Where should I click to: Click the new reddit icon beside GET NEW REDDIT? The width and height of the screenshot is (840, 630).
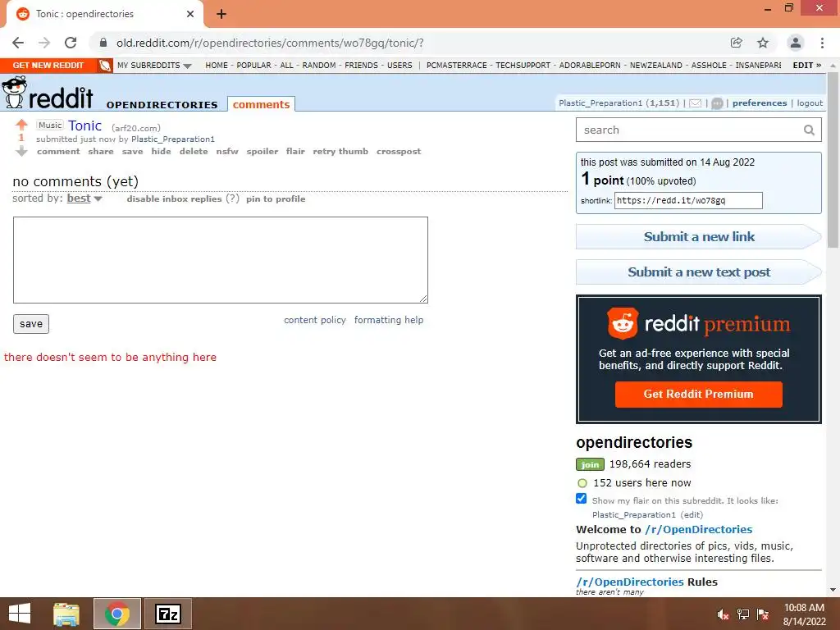point(105,66)
